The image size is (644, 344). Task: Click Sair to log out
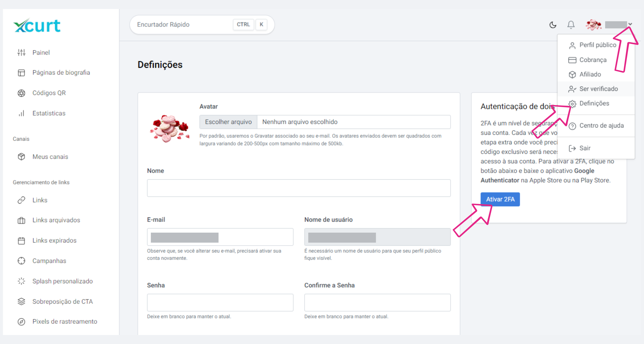coord(585,148)
